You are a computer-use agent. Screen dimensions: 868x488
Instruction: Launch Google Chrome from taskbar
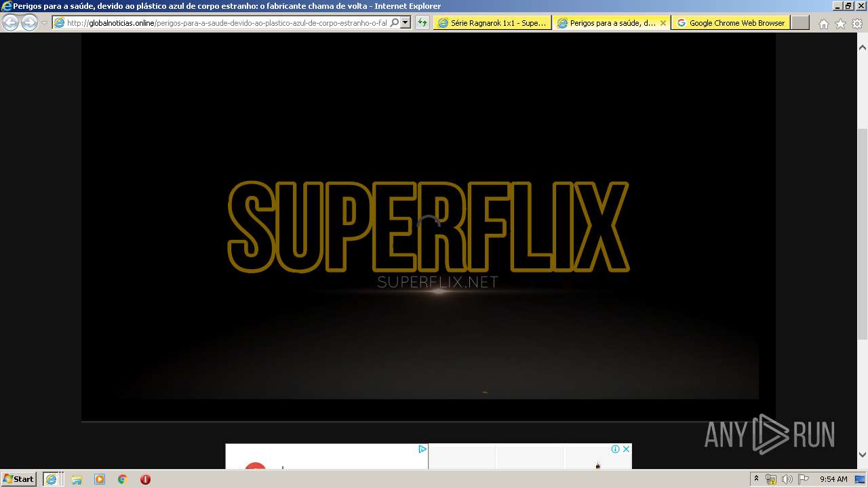click(123, 479)
